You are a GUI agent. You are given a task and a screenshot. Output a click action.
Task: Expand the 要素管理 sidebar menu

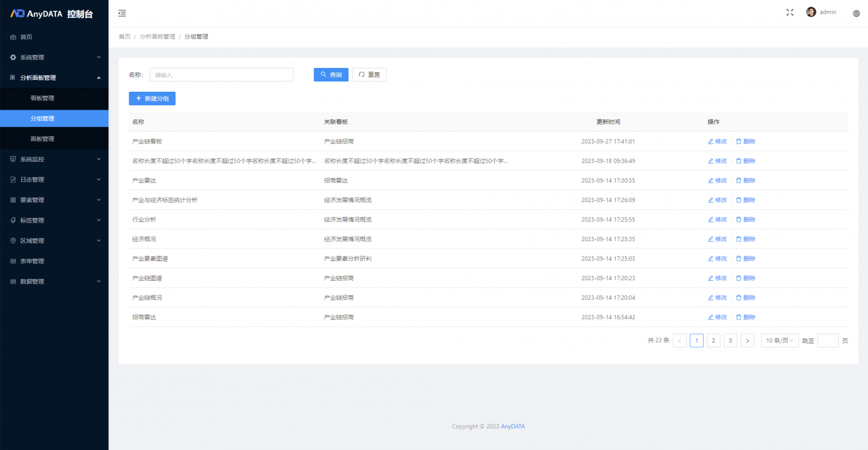click(54, 200)
